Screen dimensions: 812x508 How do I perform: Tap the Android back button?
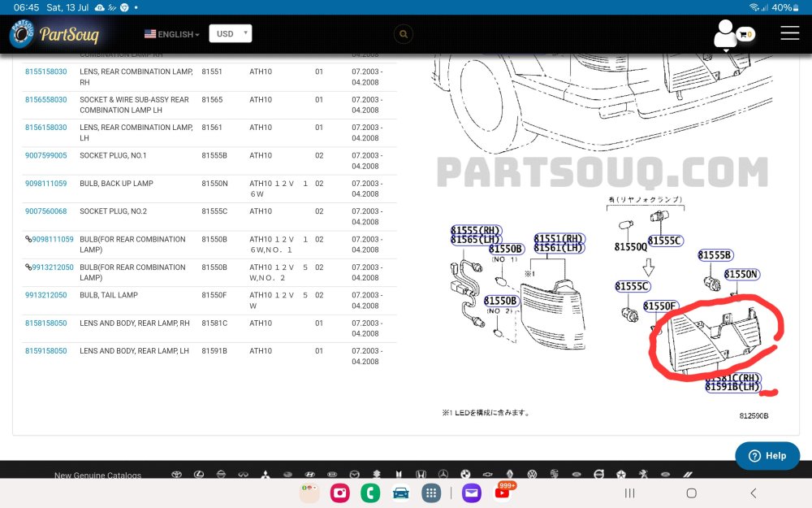tap(754, 493)
